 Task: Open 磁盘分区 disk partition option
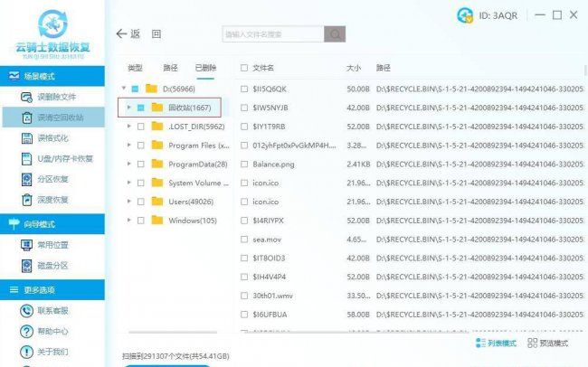coord(44,266)
